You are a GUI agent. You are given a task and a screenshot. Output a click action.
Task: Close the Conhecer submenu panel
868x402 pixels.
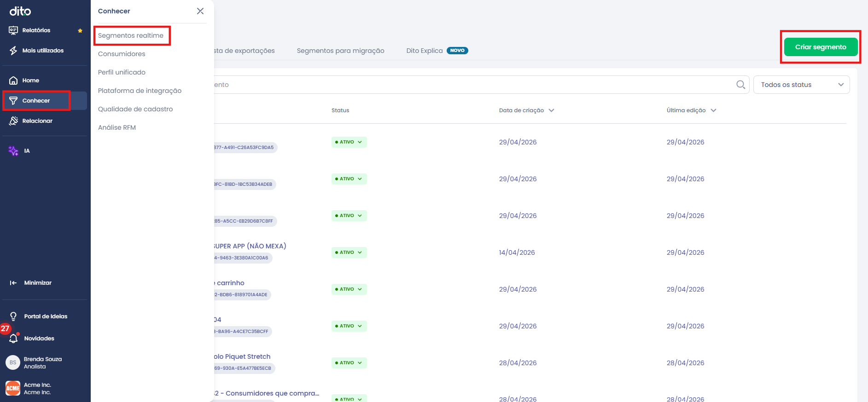point(200,11)
